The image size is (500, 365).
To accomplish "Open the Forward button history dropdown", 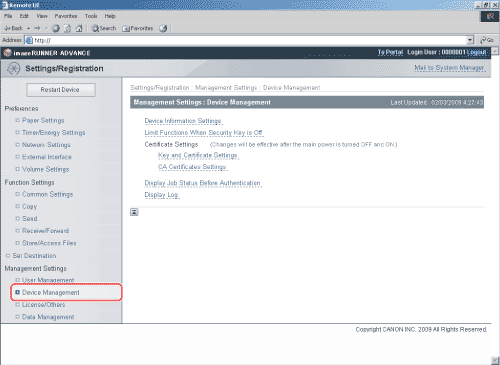I will point(46,28).
